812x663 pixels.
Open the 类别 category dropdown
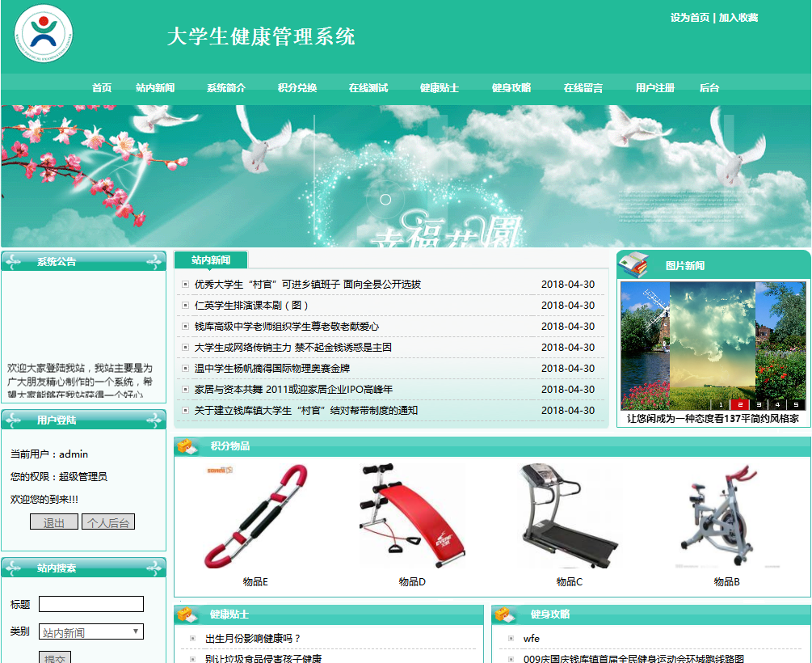point(91,632)
